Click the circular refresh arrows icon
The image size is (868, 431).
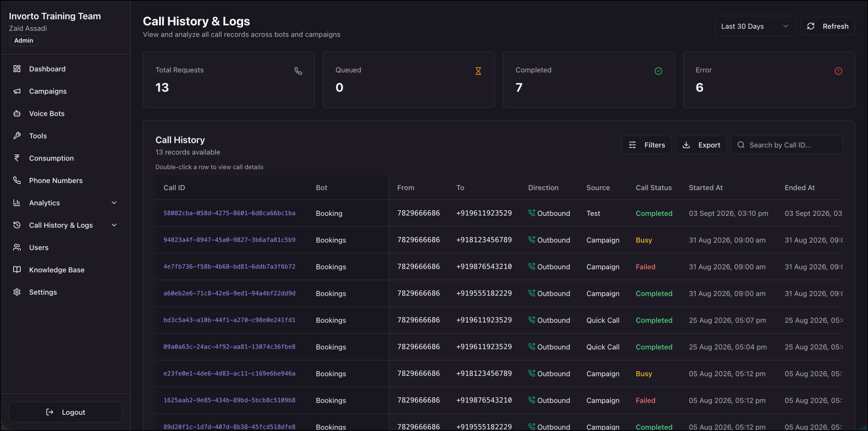[x=811, y=26]
